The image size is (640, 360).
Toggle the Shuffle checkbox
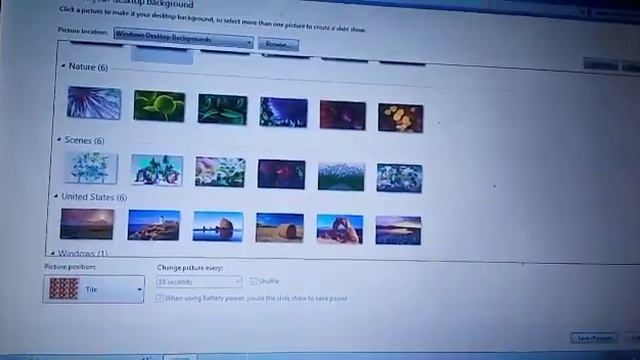coord(253,281)
